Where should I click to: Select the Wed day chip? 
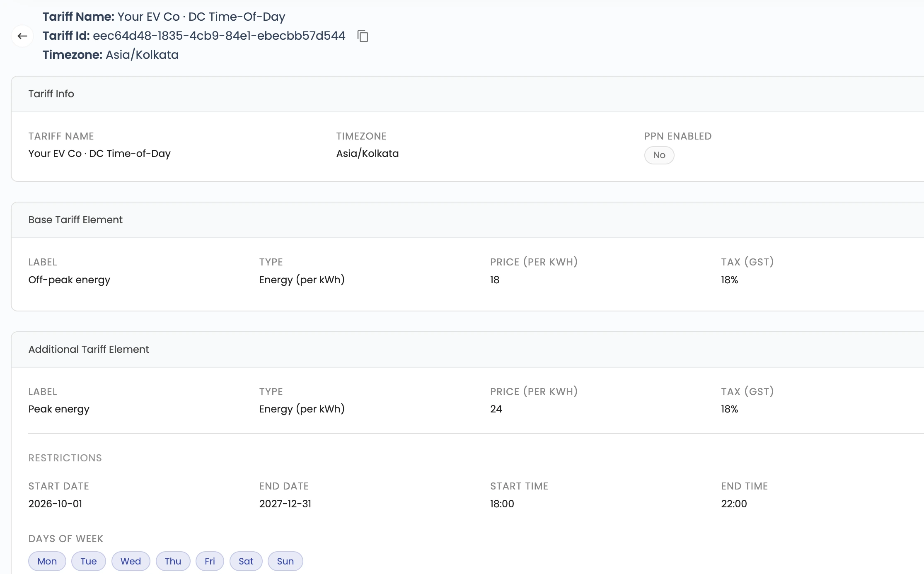click(131, 561)
